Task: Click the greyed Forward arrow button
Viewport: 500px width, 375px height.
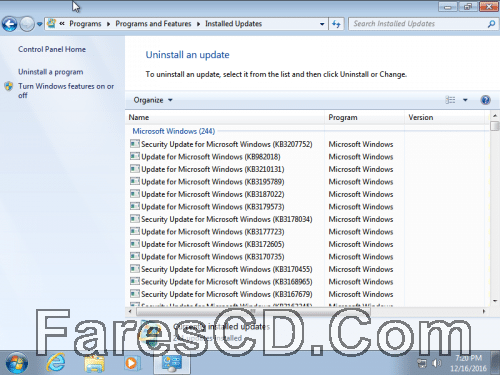Action: tap(27, 24)
